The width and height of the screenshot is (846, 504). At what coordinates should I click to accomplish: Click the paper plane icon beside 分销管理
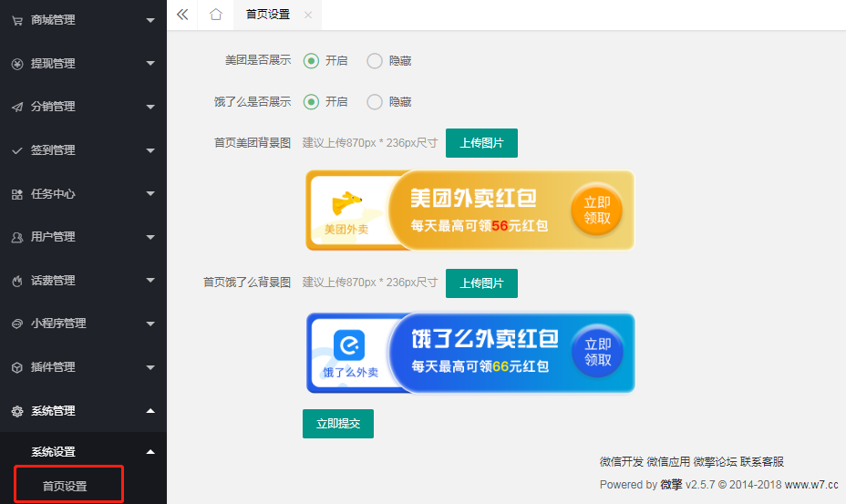[17, 107]
